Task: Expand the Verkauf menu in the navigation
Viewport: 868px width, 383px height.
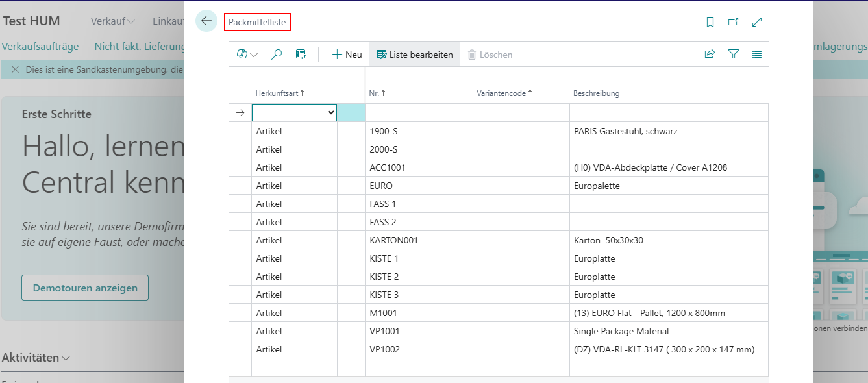Action: 113,21
